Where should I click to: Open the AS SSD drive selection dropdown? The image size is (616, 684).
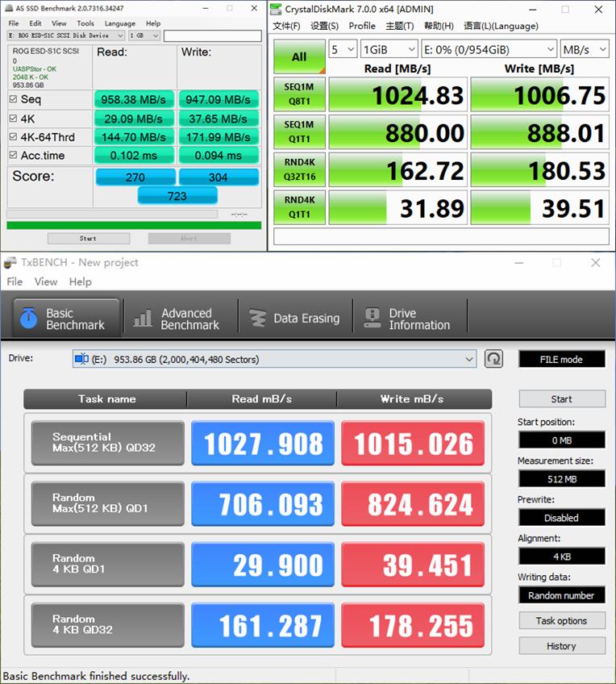[66, 35]
